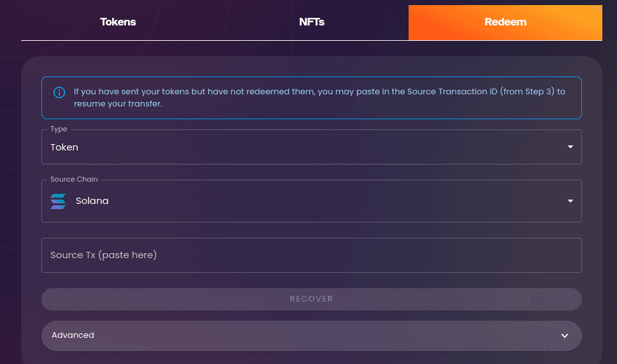Viewport: 617px width, 364px height.
Task: Select the Redeem tab
Action: coord(505,22)
